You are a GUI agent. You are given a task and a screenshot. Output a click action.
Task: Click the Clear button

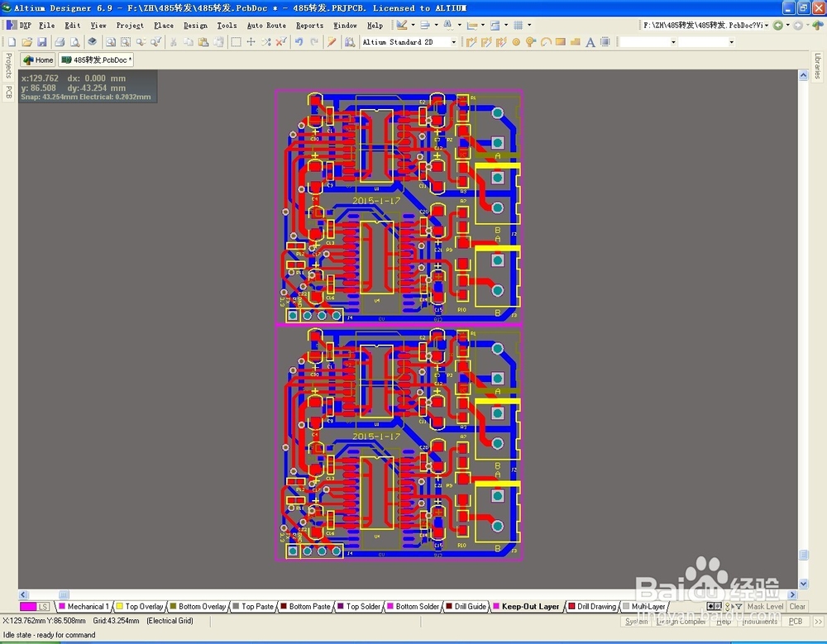(797, 607)
